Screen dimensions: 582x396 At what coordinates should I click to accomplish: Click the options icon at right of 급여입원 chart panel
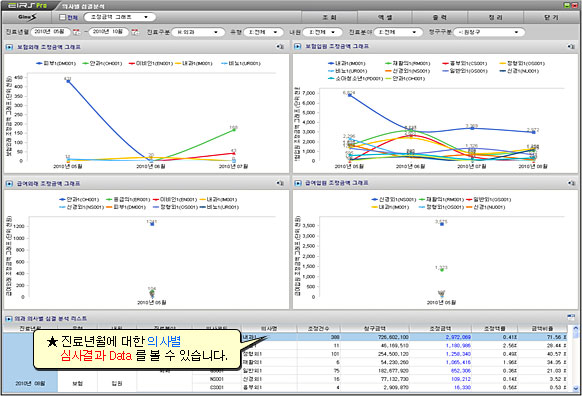coord(571,183)
